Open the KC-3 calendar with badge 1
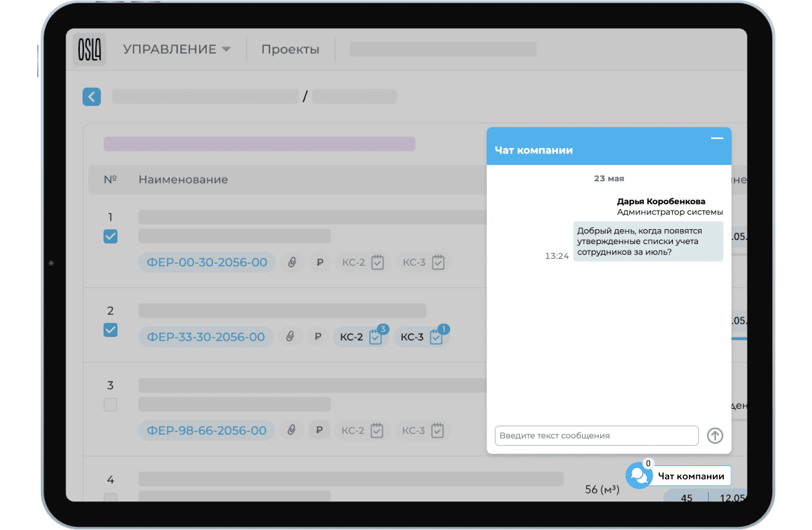This screenshot has width=812, height=530. [436, 337]
